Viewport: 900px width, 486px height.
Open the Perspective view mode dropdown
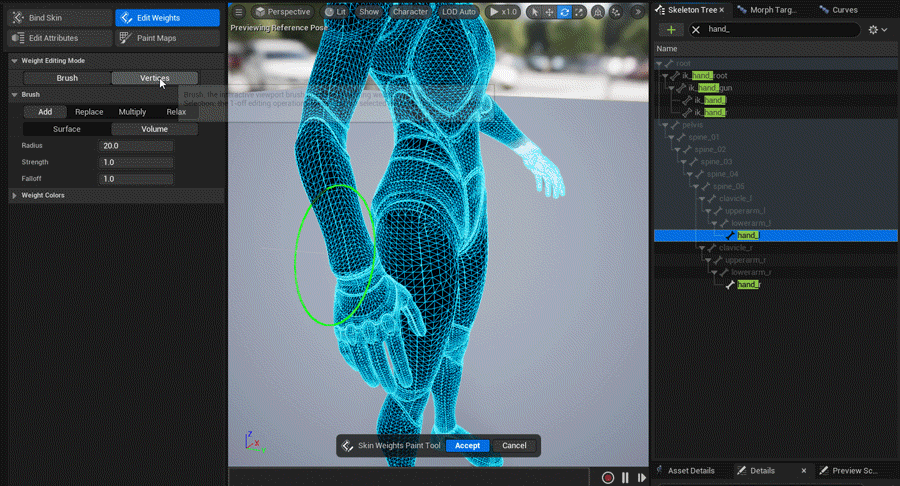pyautogui.click(x=283, y=11)
